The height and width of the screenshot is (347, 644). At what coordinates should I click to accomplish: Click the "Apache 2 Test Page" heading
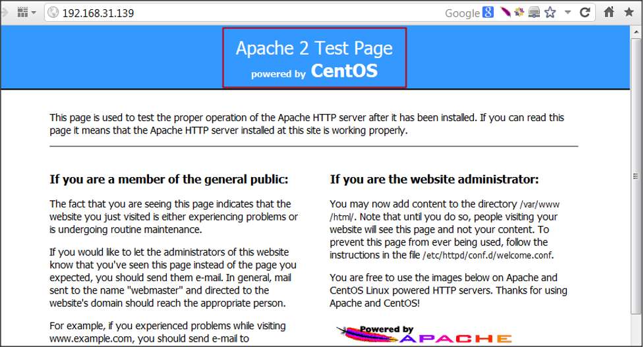314,49
